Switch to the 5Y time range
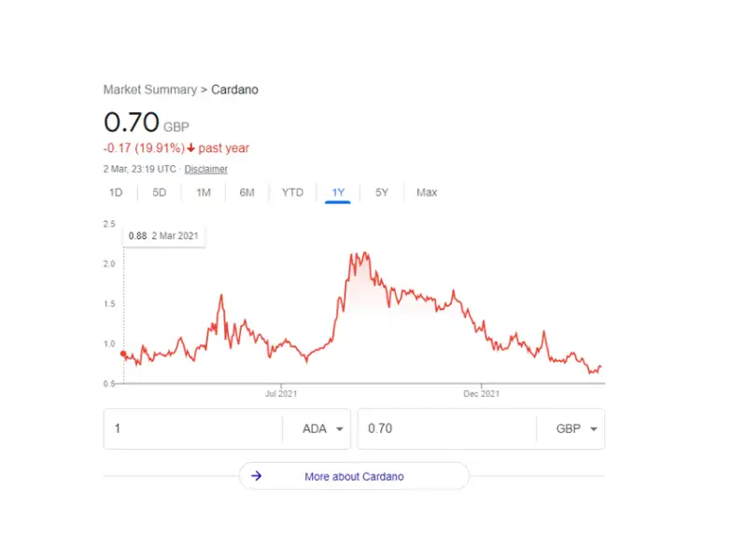 [381, 192]
